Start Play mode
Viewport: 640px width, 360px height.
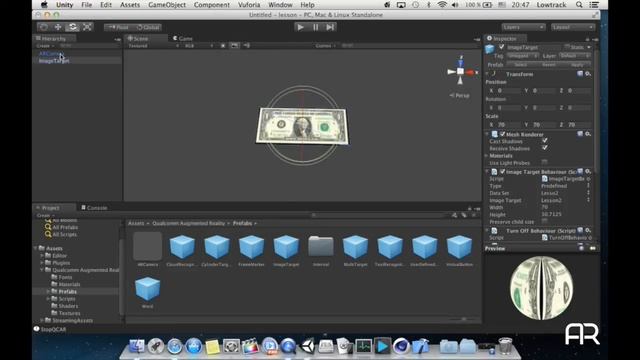pyautogui.click(x=300, y=27)
